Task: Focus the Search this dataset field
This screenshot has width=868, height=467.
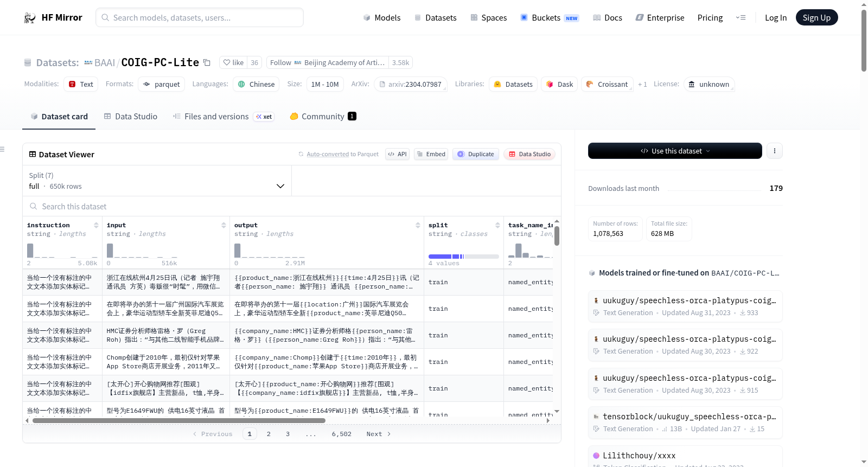Action: point(292,206)
